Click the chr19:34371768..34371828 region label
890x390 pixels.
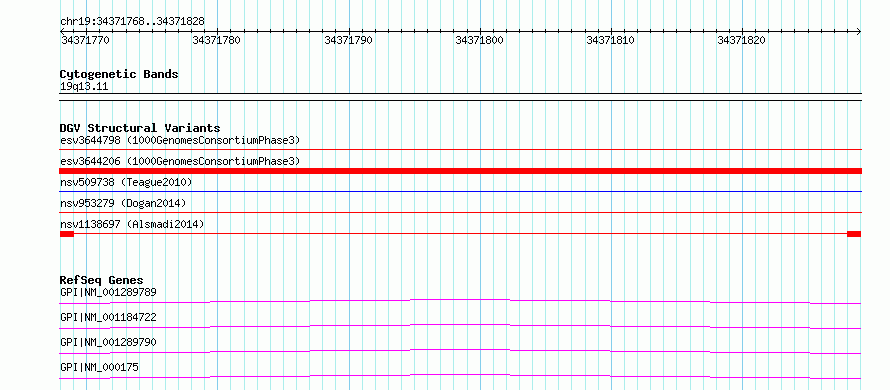coord(132,22)
